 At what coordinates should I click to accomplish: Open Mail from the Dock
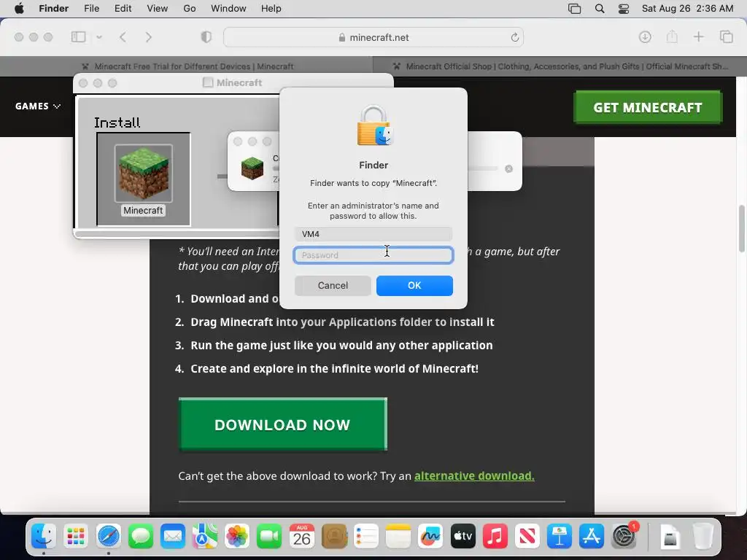(173, 537)
